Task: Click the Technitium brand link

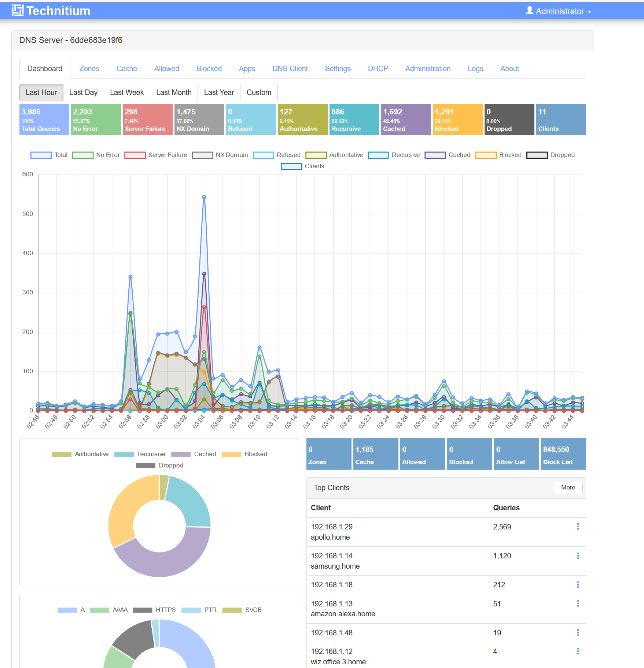Action: 51,11
